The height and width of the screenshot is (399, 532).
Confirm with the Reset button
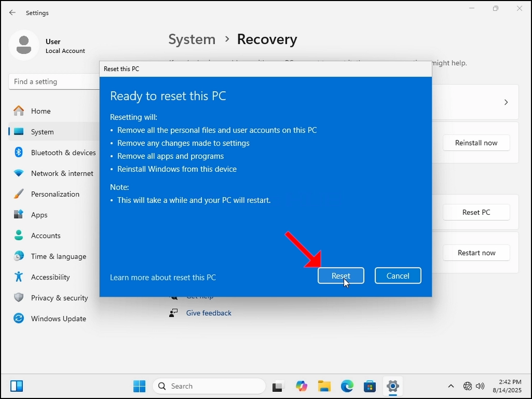[x=341, y=275]
